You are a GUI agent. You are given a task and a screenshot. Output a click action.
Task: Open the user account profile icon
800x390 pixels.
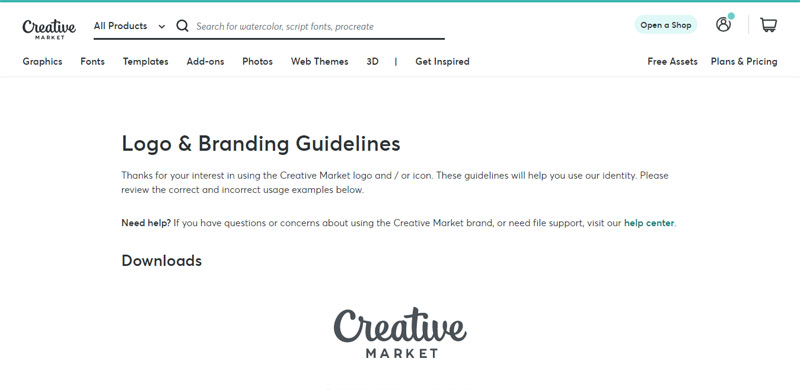point(723,25)
